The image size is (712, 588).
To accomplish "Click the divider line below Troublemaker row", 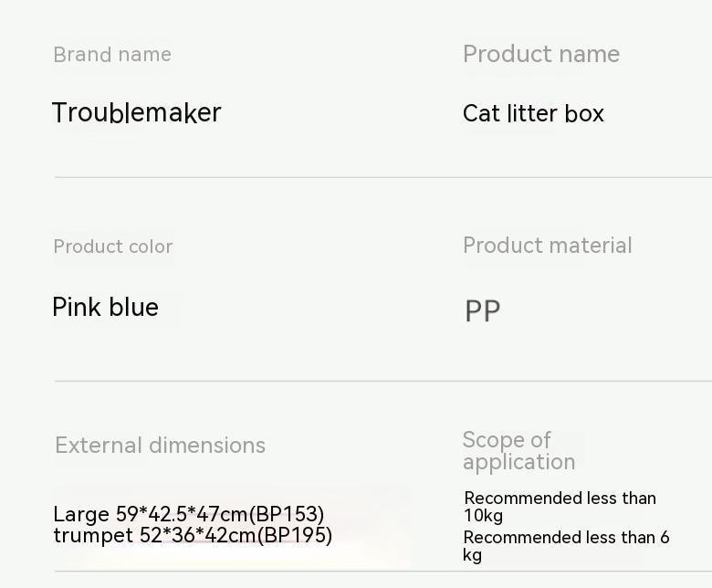I will [x=383, y=177].
